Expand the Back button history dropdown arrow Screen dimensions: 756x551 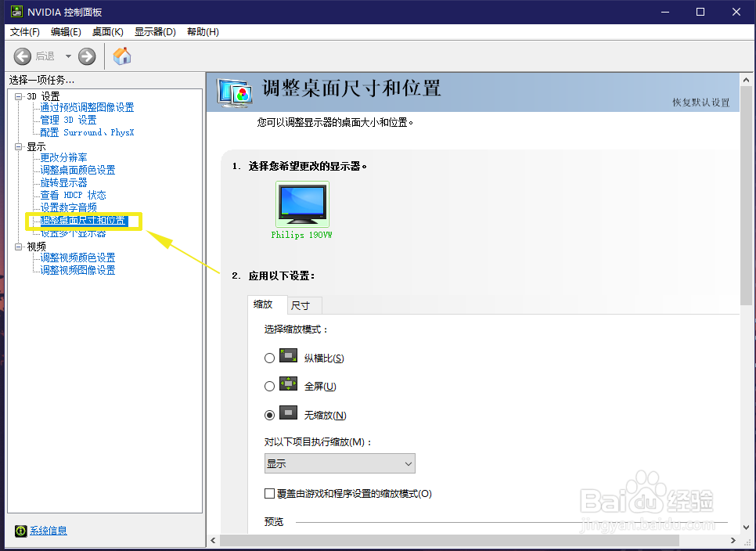[67, 56]
